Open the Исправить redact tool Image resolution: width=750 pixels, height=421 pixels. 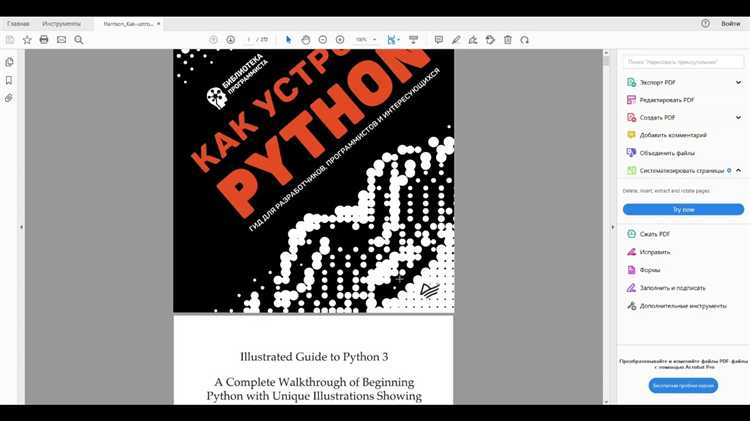(654, 252)
